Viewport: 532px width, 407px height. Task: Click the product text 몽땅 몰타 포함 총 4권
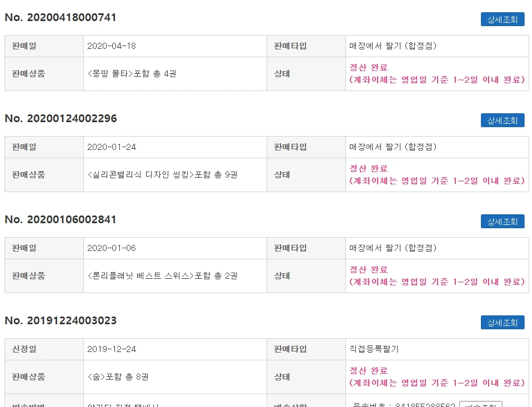click(x=132, y=74)
